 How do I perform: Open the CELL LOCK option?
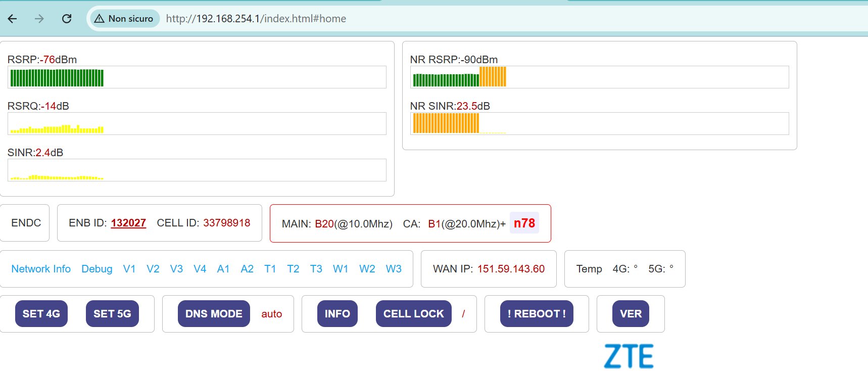(x=413, y=314)
